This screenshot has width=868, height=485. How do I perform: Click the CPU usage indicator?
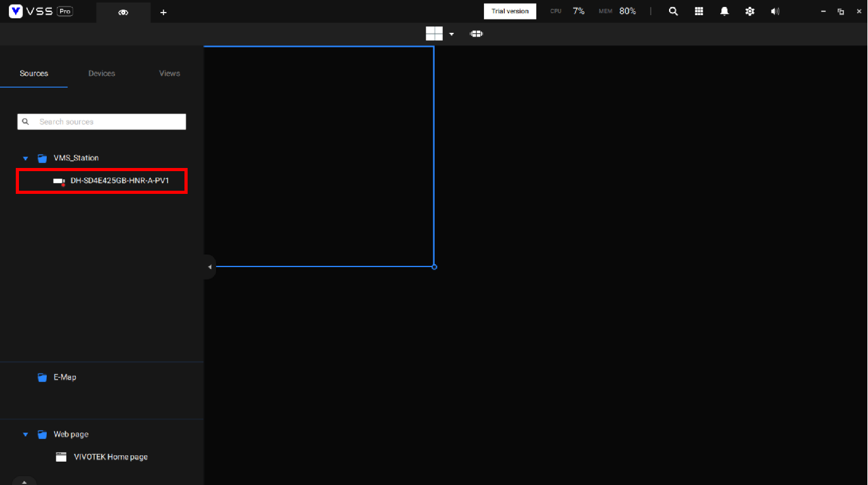[567, 11]
